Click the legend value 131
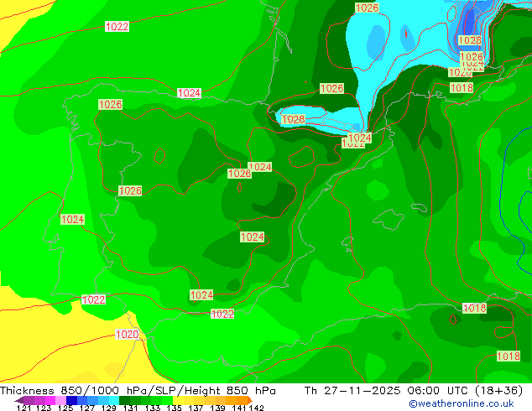Image resolution: width=532 pixels, height=411 pixels. coord(130,408)
